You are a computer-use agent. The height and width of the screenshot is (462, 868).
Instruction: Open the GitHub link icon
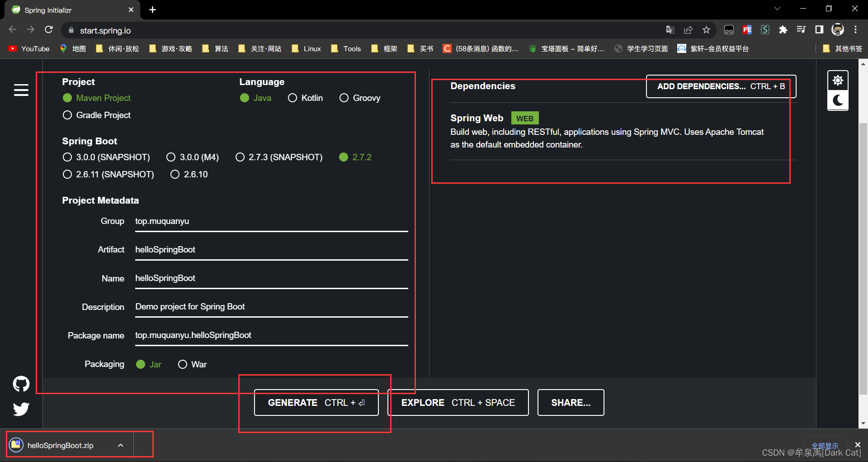point(21,384)
